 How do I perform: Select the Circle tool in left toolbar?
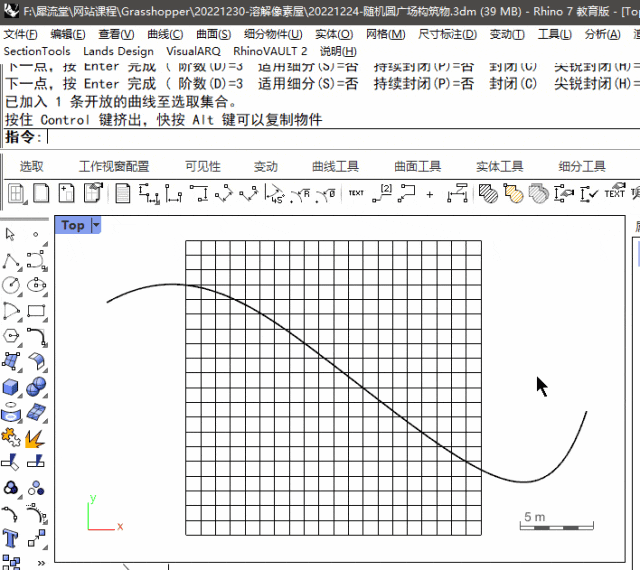click(x=11, y=286)
